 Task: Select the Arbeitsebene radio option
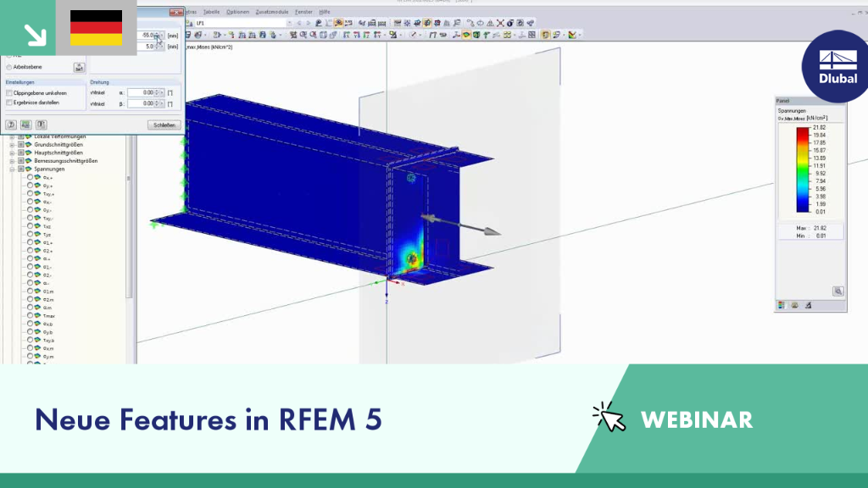[x=8, y=67]
